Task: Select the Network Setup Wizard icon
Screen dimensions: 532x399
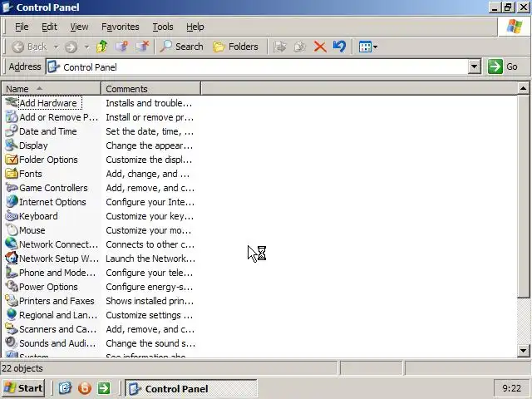Action: click(12, 259)
